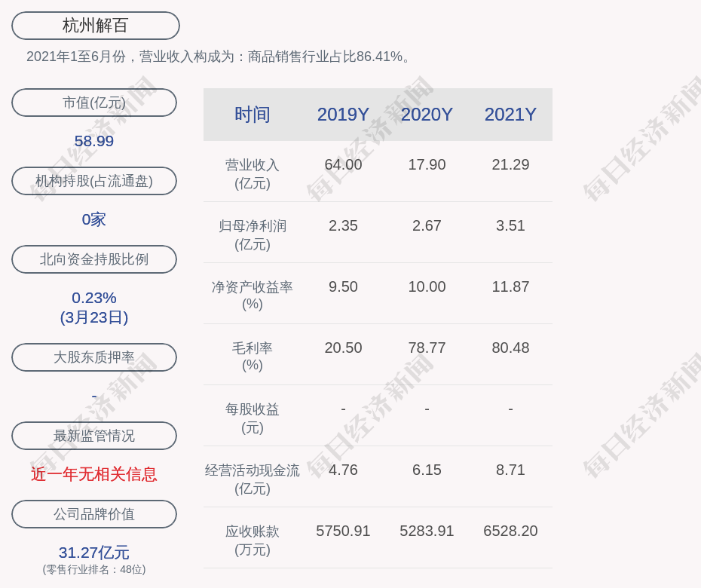Viewport: 701px width, 588px height.
Task: Click the 机构持股(占流通盘) label pill
Action: (94, 181)
